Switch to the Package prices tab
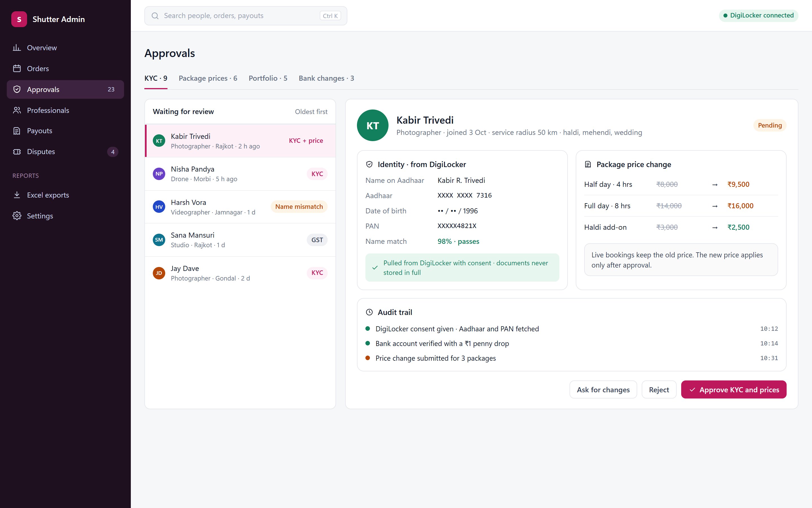Screen dimensions: 812x508 [x=208, y=78]
